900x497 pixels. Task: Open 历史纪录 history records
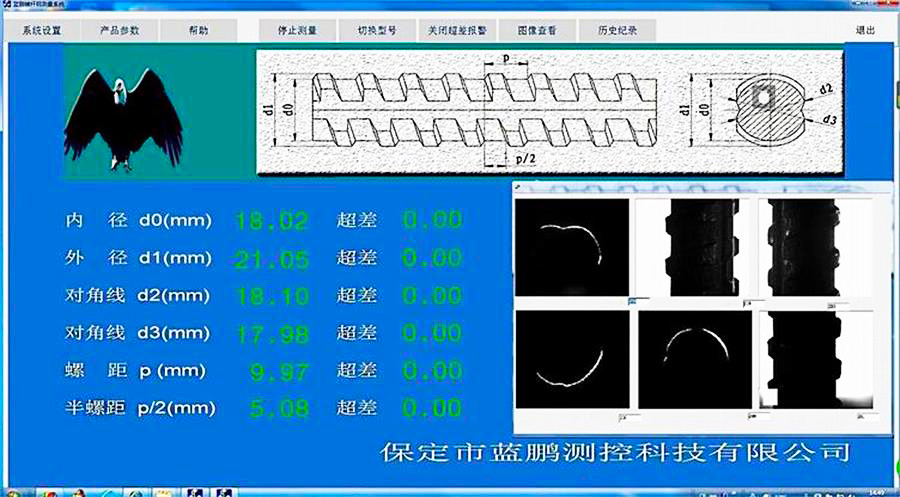coord(616,30)
